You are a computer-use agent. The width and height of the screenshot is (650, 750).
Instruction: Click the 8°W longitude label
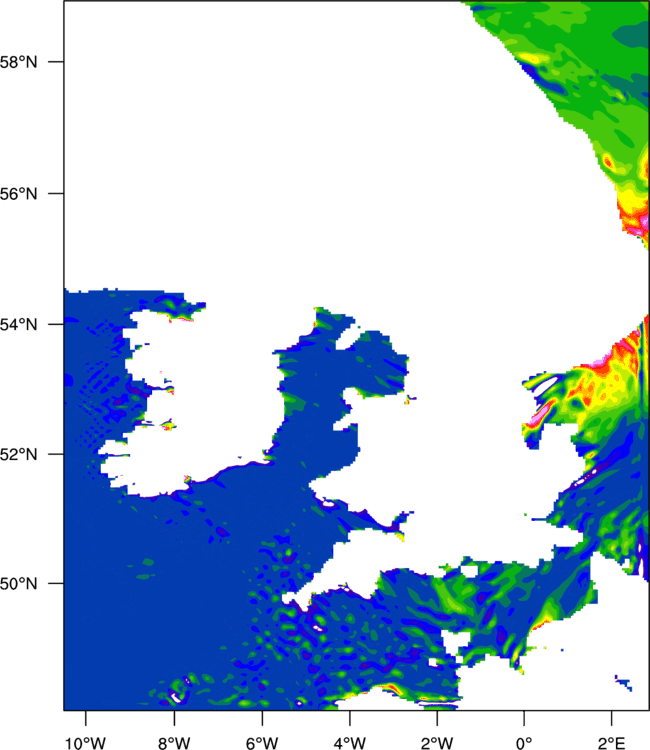(174, 743)
